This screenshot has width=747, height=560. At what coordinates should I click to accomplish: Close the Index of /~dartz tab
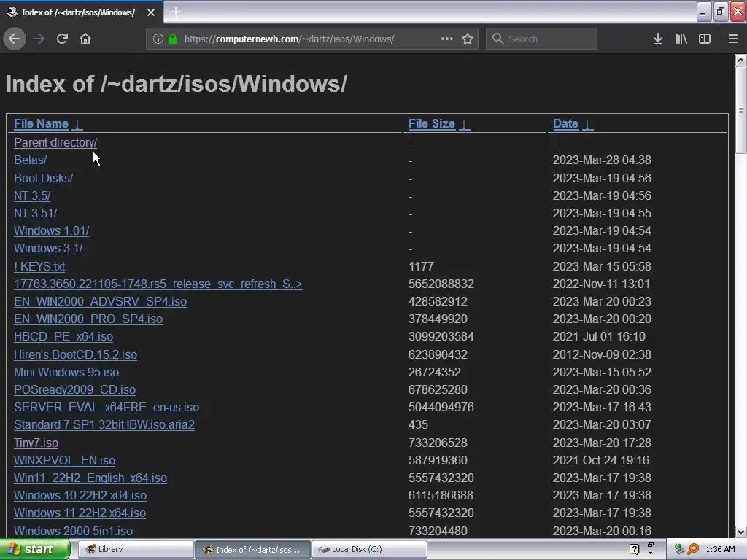click(x=151, y=12)
